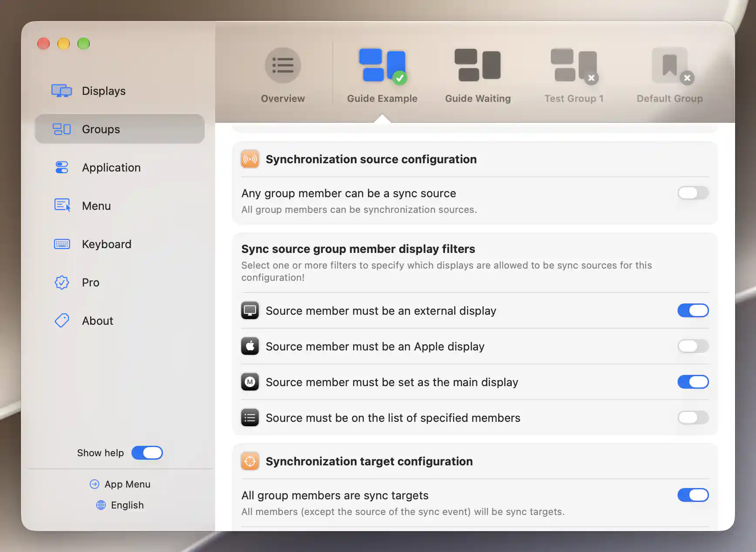This screenshot has height=552, width=756.
Task: Enable the Apple display source filter
Action: [693, 346]
